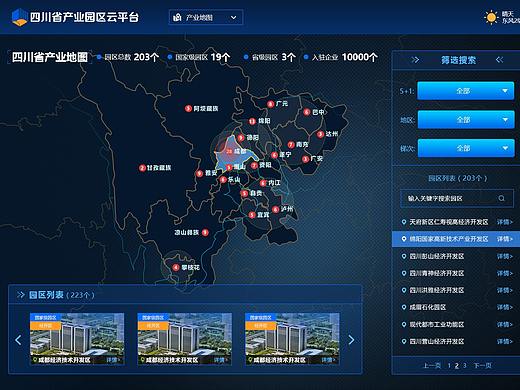Go to 上一页 in pagination
This screenshot has height=390, width=520.
pos(432,366)
